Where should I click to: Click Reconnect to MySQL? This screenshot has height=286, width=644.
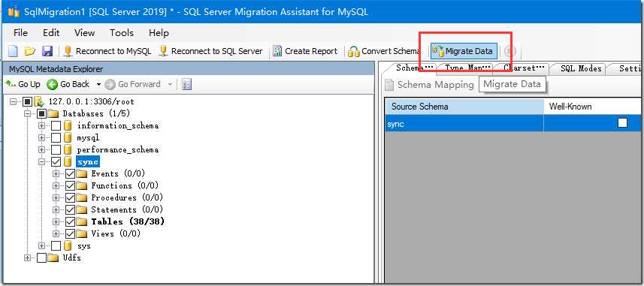[x=107, y=51]
